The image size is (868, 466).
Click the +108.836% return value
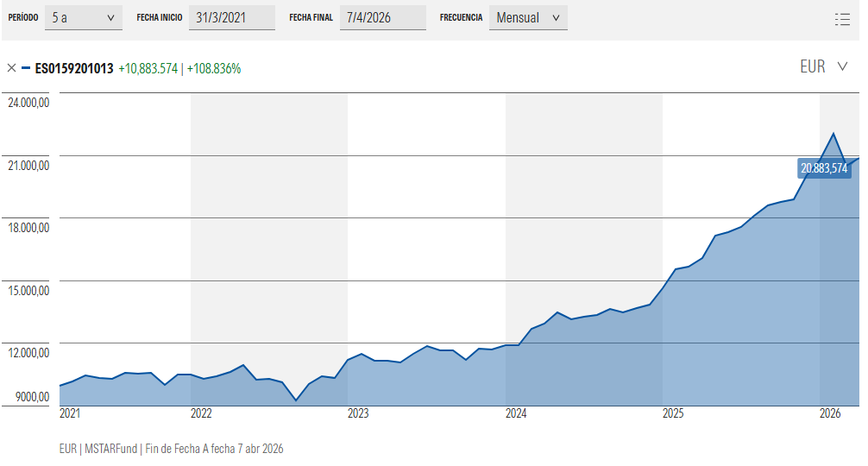(214, 69)
